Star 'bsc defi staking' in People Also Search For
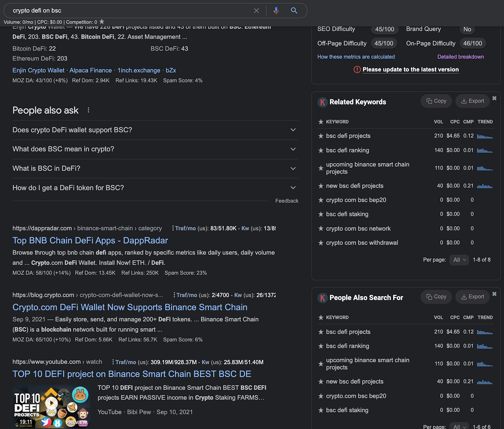The image size is (504, 429). click(x=321, y=410)
